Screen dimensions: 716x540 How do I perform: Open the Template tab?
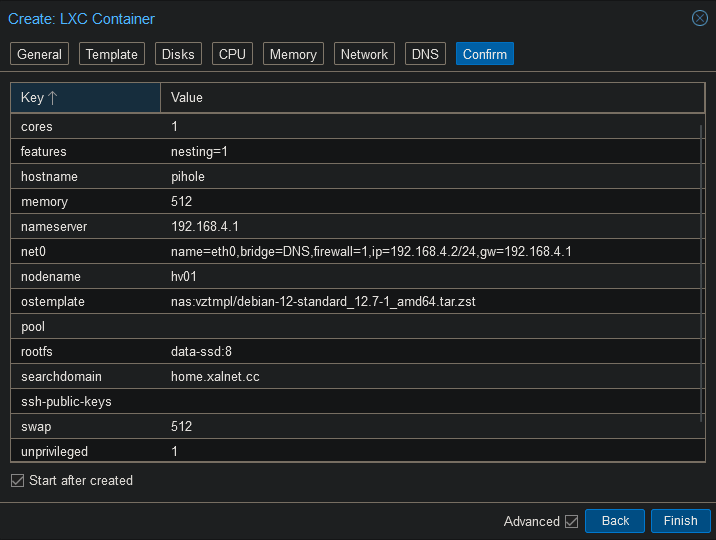point(111,54)
